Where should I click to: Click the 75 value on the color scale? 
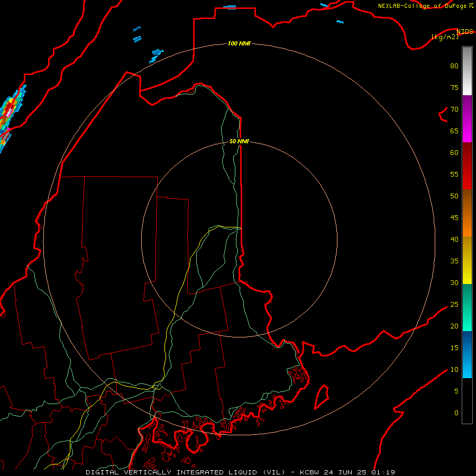(x=454, y=88)
